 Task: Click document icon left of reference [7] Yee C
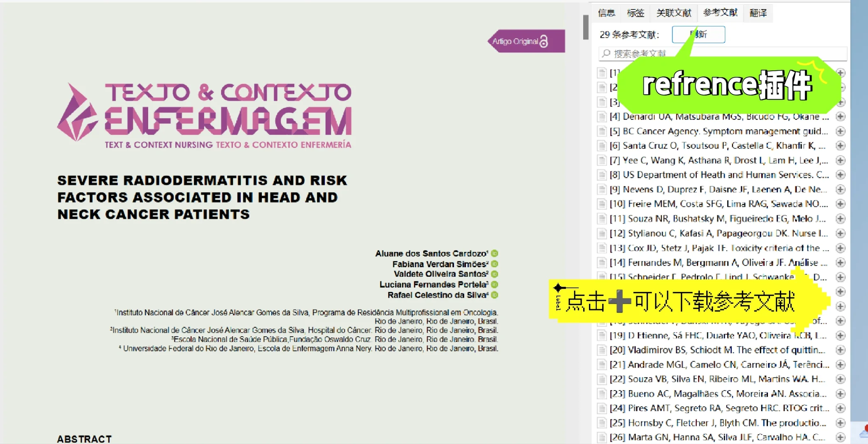click(602, 160)
